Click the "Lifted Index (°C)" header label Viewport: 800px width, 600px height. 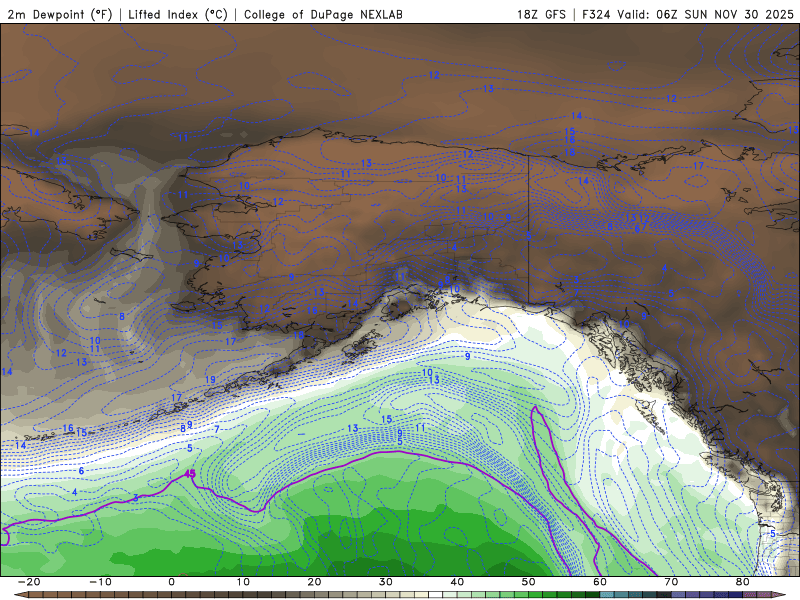(x=178, y=14)
